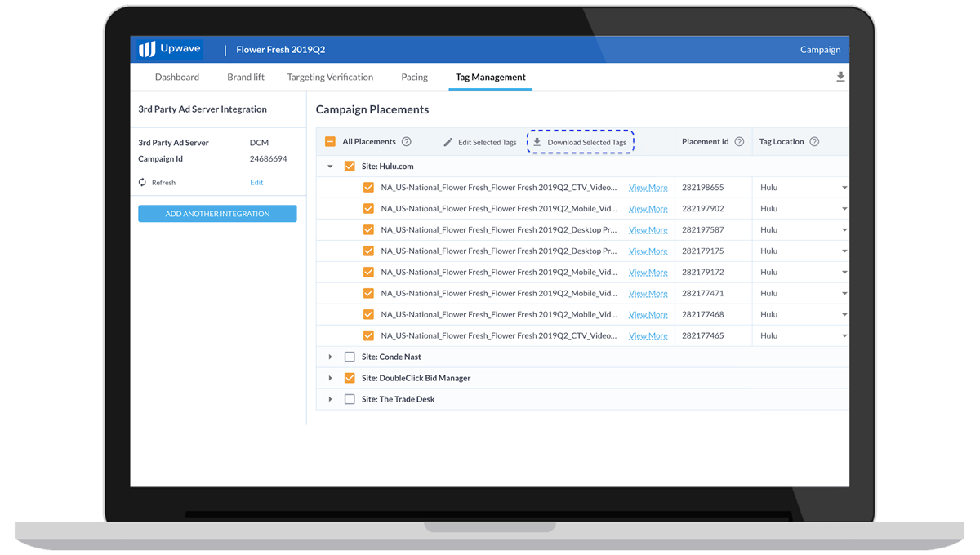Open the Campaign menu in header
The image size is (980, 555).
(820, 50)
